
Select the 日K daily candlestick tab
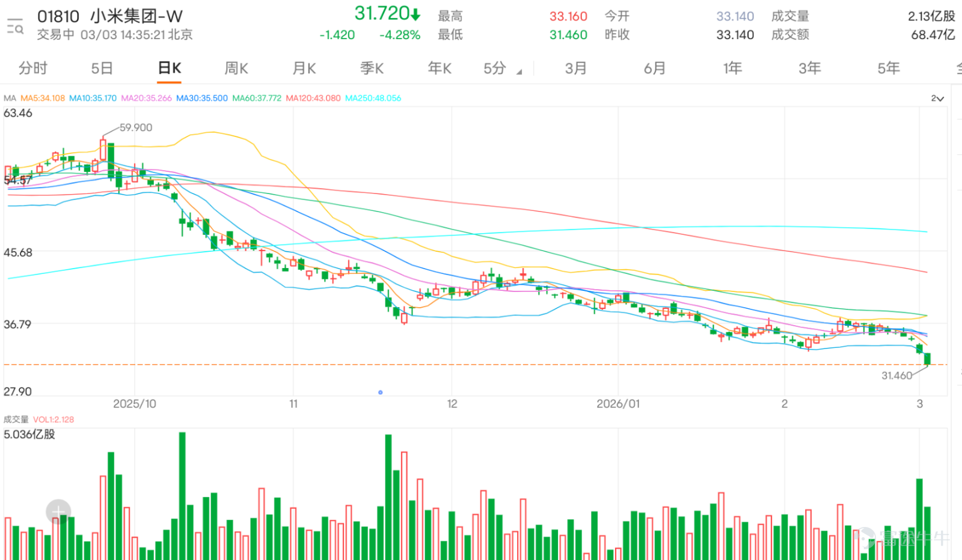[x=170, y=68]
